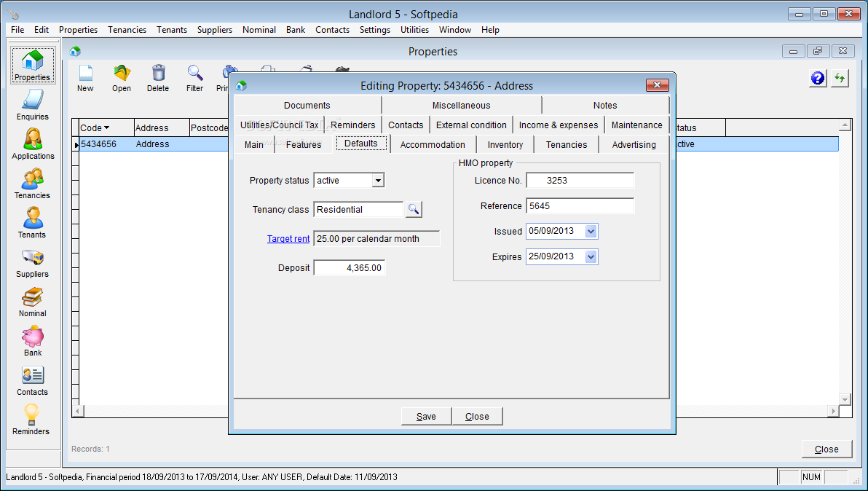Click the Save button

click(x=426, y=416)
